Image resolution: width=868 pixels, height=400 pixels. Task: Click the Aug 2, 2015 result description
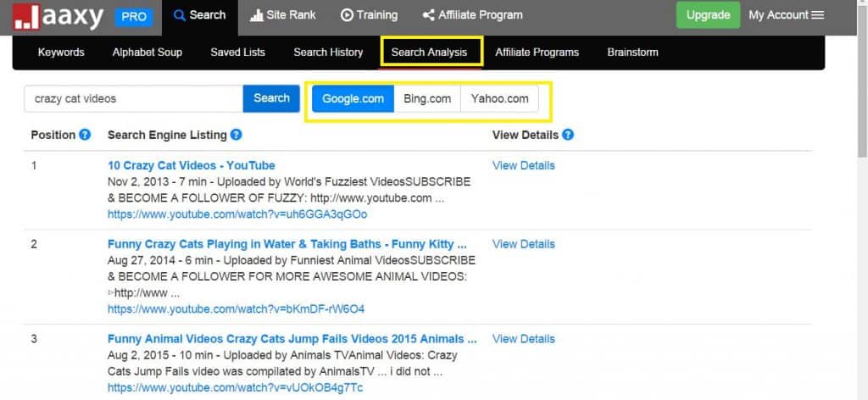coord(282,364)
